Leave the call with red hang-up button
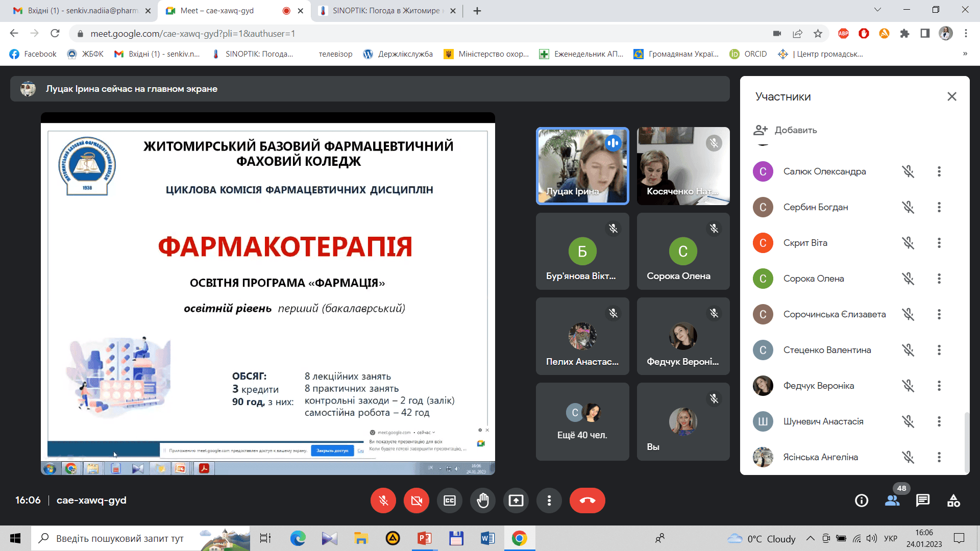 point(587,500)
